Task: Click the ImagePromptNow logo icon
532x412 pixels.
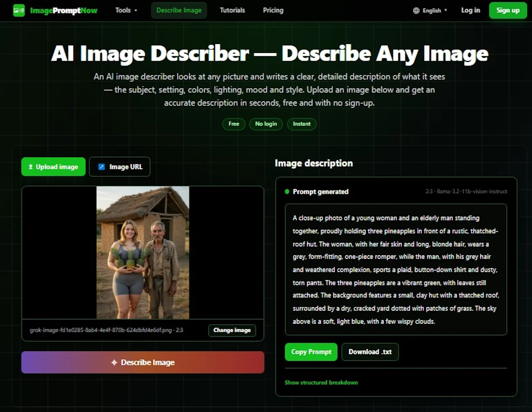Action: [x=19, y=10]
